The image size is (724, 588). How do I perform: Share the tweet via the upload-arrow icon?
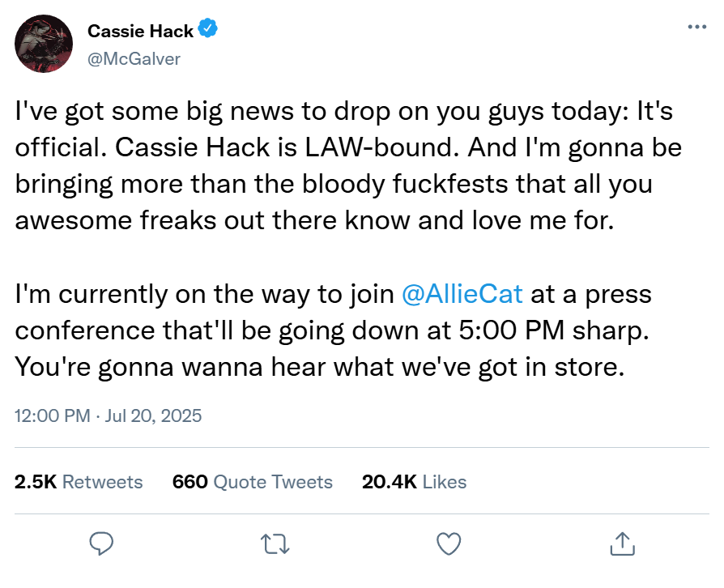(x=621, y=543)
